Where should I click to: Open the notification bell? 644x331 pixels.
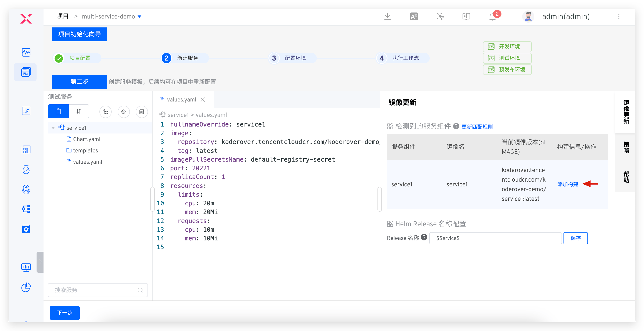coord(492,17)
